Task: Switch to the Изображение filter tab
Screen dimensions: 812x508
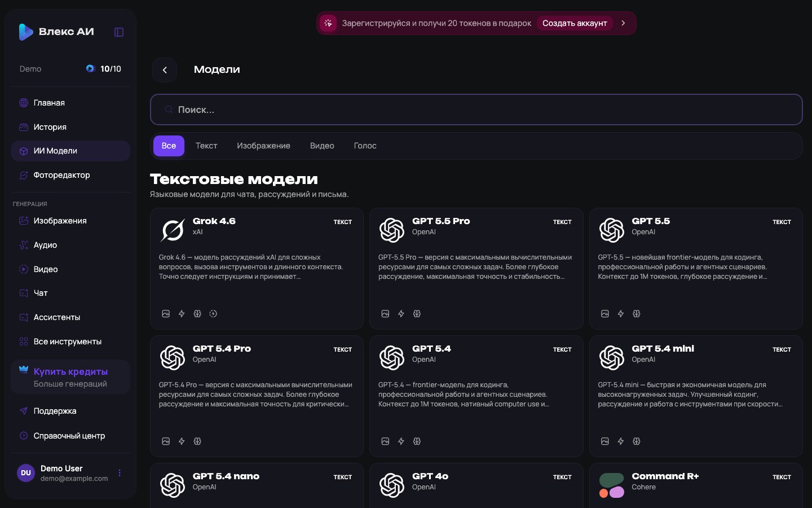Action: [263, 146]
